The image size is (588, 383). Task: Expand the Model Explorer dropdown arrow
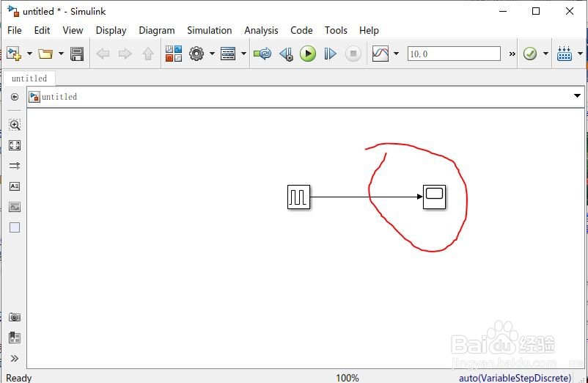click(243, 54)
